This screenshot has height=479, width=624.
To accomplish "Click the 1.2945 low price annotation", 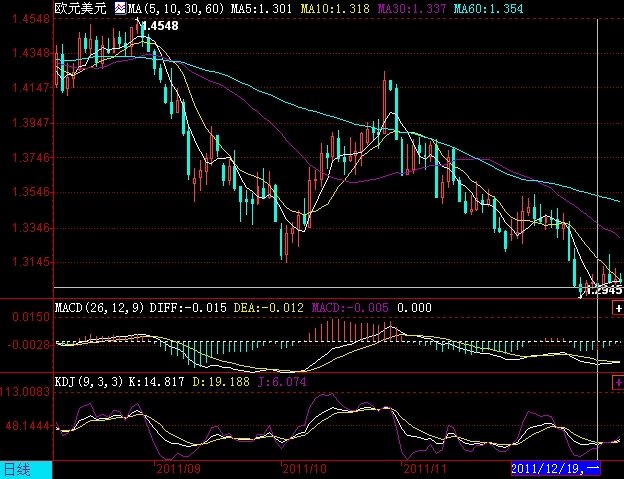I will click(x=605, y=290).
